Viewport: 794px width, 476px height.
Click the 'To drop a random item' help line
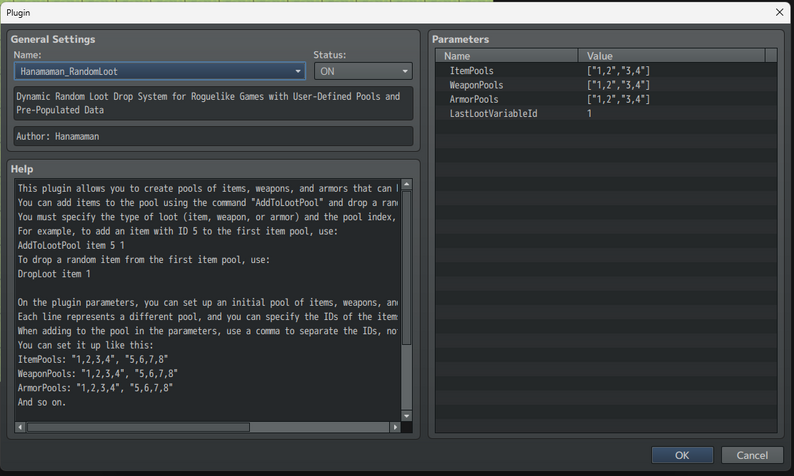click(x=143, y=260)
